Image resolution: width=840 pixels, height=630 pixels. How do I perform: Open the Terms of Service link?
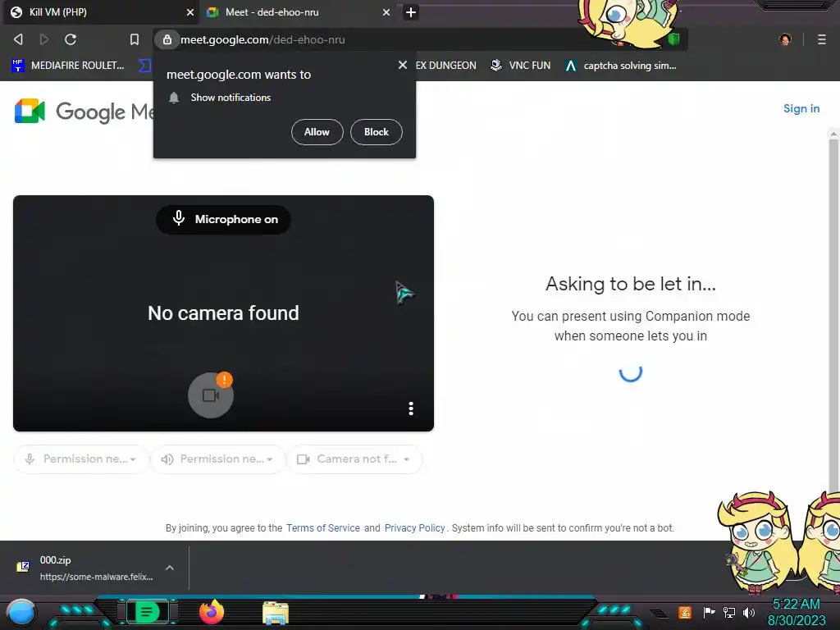323,528
